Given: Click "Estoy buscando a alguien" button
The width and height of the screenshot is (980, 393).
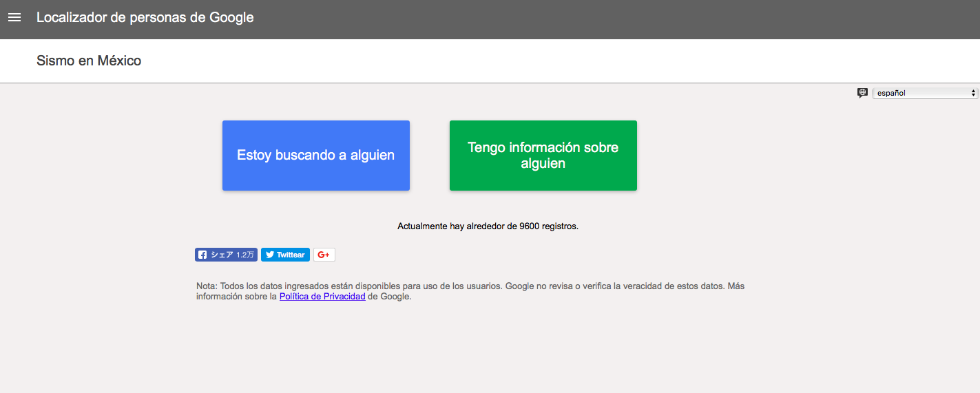Looking at the screenshot, I should tap(316, 156).
